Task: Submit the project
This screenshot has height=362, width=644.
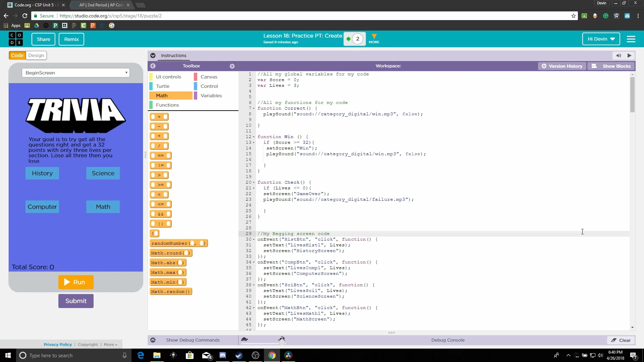Action: [75, 301]
